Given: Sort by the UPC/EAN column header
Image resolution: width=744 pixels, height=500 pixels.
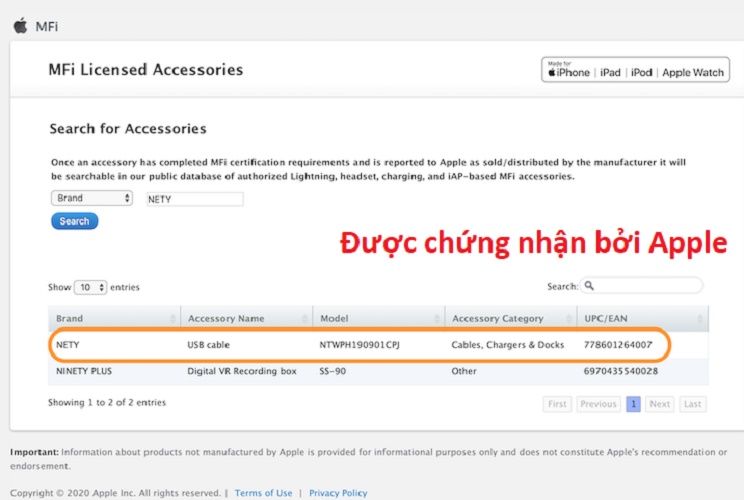Looking at the screenshot, I should click(x=643, y=318).
